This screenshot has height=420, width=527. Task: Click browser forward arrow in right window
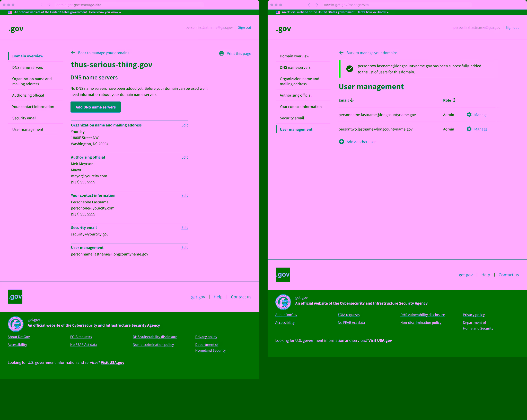(x=317, y=5)
